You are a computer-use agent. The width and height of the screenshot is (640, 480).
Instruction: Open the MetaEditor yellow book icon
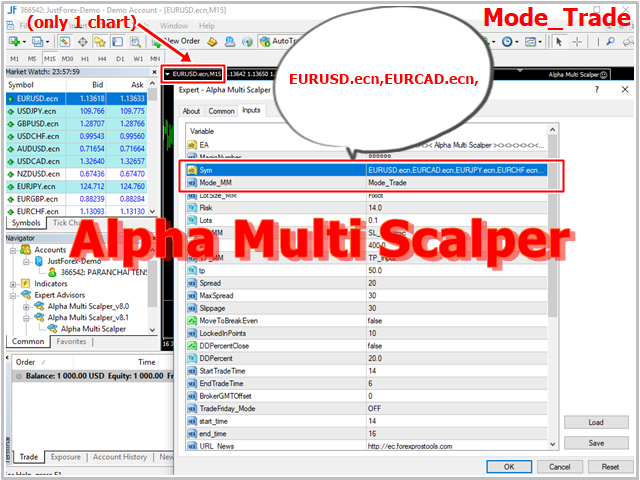pyautogui.click(x=212, y=41)
